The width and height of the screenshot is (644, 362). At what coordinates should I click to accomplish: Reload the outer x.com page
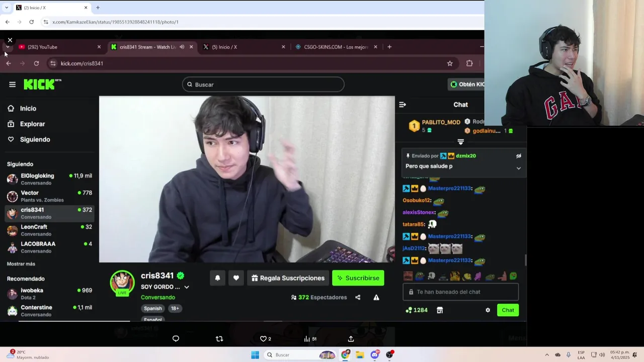31,22
